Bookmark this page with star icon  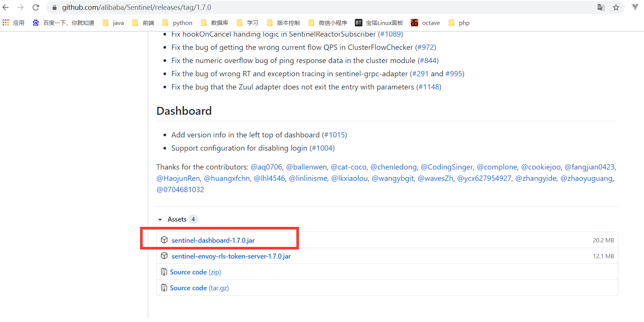[x=616, y=8]
